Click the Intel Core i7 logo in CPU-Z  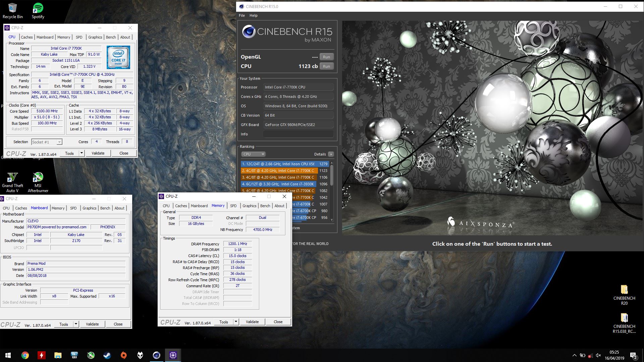tap(118, 57)
